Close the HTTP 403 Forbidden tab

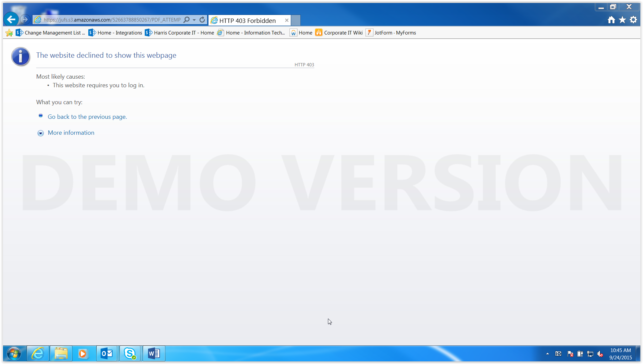pos(286,20)
